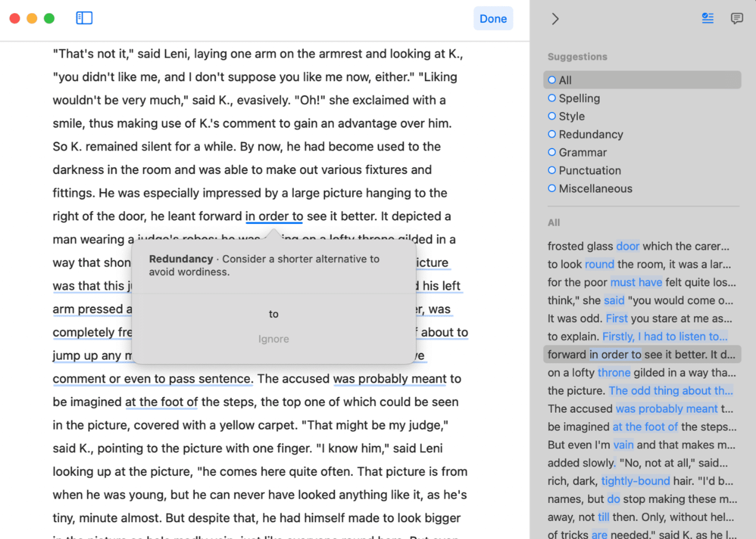
Task: Select the Grammar suggestions filter
Action: click(x=642, y=152)
